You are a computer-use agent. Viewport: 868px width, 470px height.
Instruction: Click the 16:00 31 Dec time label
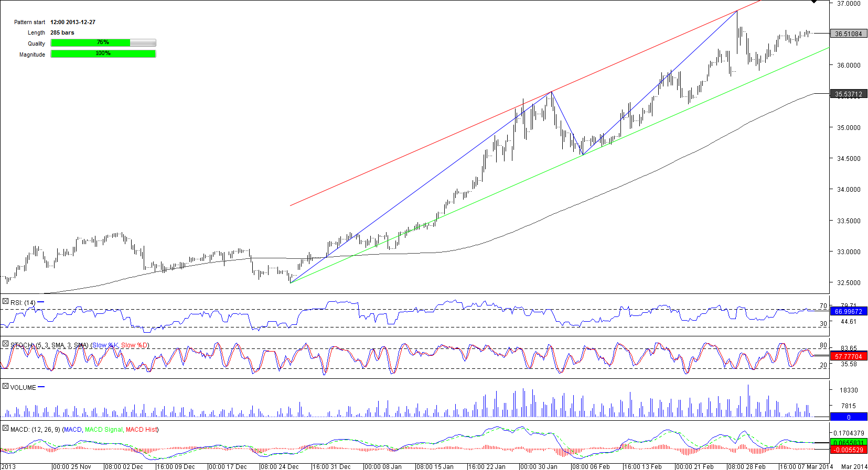click(332, 466)
